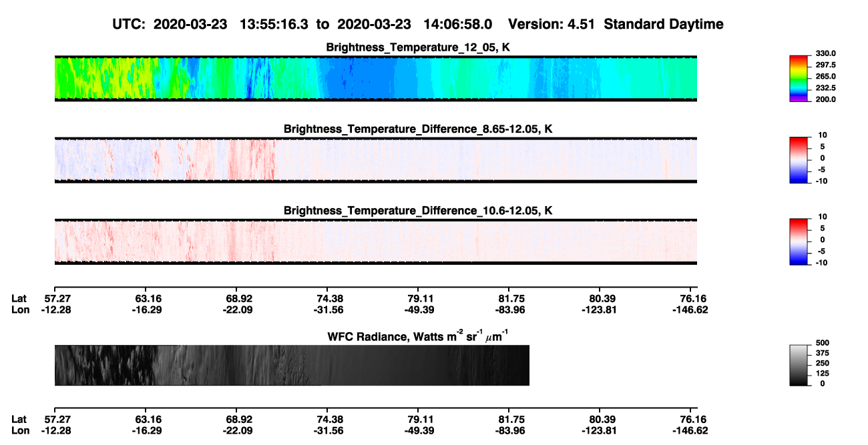Click latitude 80.39 under the WFC Radiance panel
This screenshot has height=445, width=868.
(602, 419)
